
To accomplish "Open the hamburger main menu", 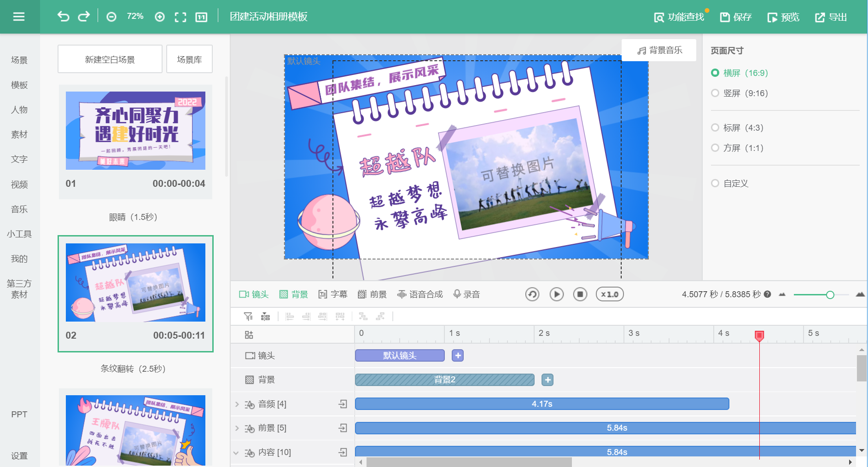I will 19,17.
